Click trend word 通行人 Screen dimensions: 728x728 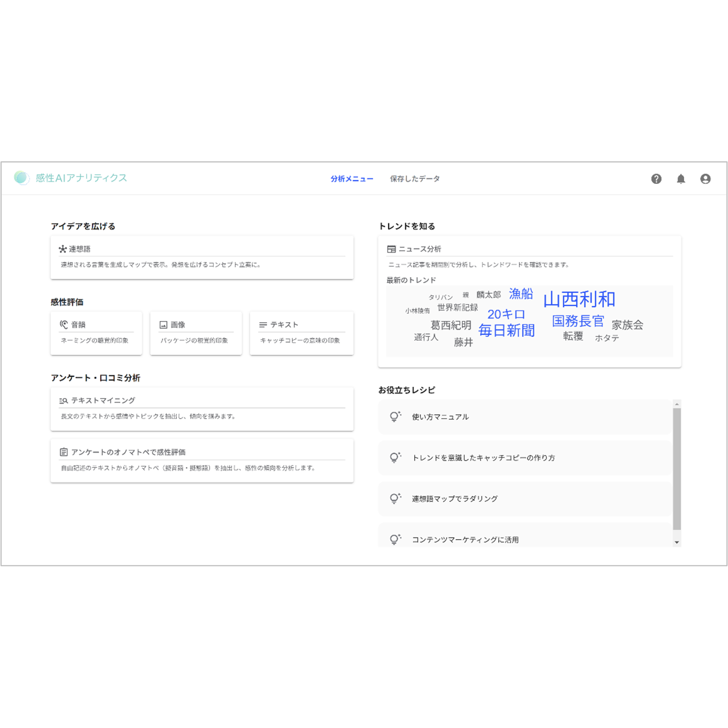click(426, 337)
